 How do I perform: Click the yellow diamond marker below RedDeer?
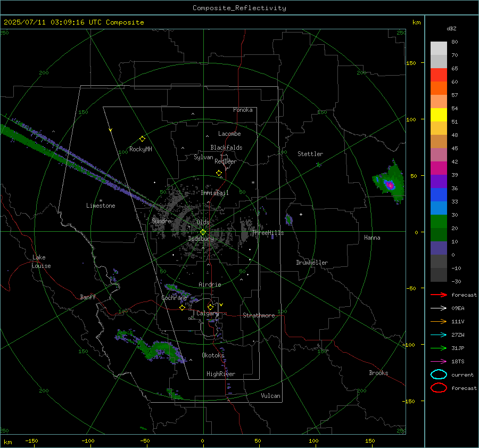(219, 173)
